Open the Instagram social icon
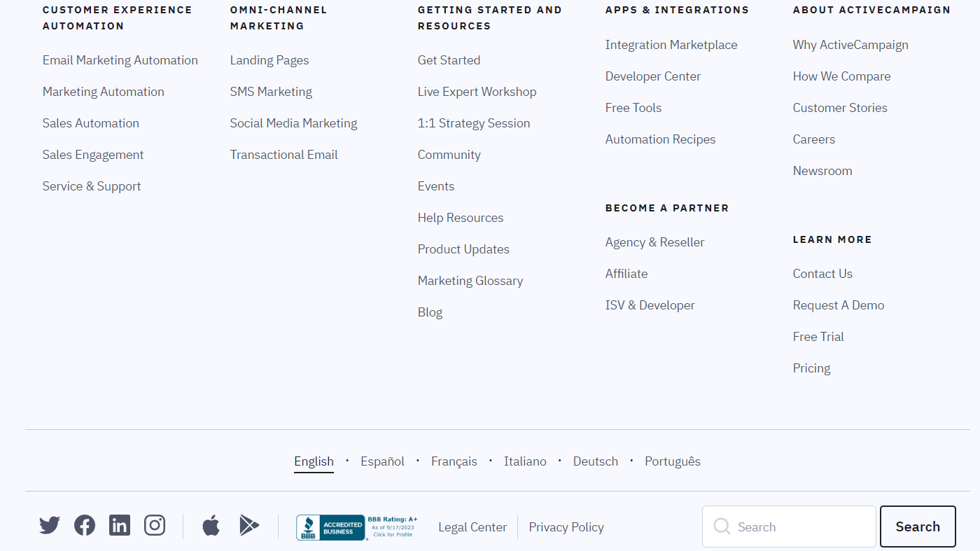 click(x=155, y=525)
